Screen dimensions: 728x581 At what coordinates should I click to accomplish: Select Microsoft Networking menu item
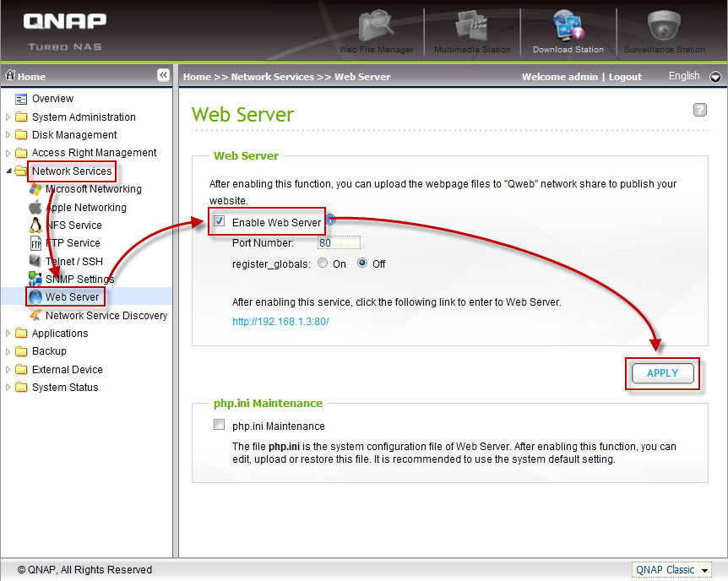point(94,189)
